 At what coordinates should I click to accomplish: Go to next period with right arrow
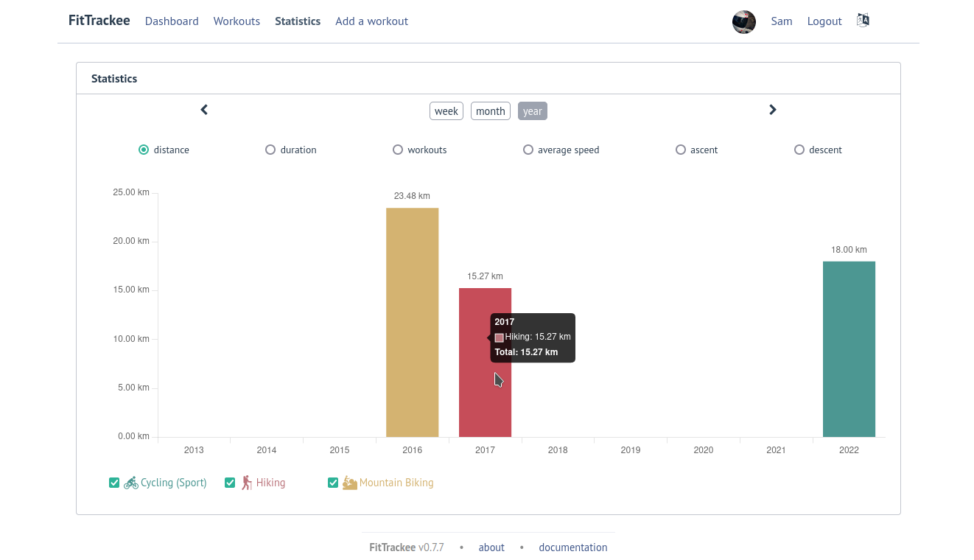point(772,110)
